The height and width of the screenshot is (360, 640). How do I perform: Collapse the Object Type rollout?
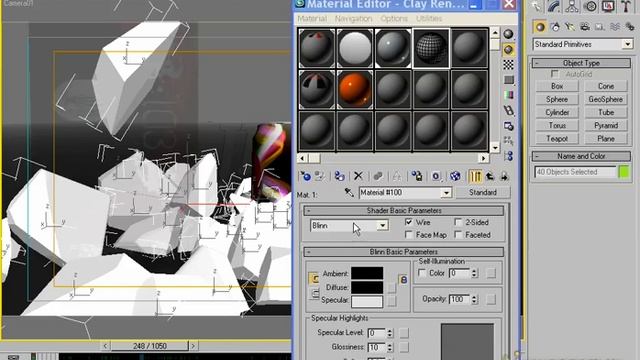click(581, 63)
